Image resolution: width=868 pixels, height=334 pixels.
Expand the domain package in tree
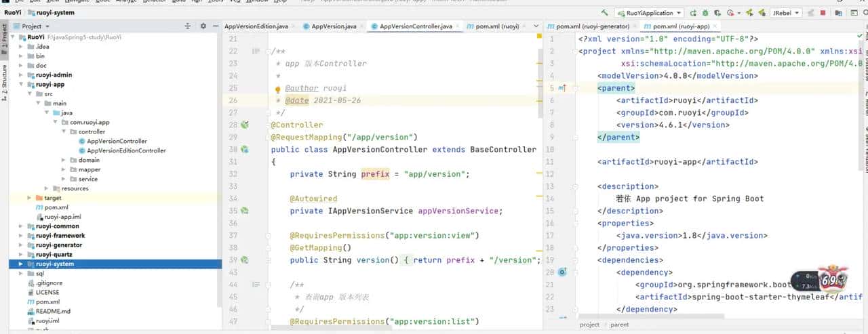click(x=63, y=161)
